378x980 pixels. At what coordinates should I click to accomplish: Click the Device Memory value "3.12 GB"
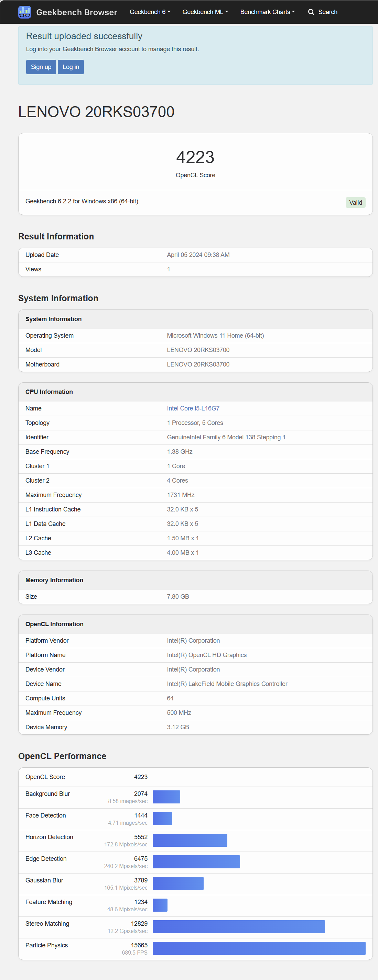coord(178,728)
